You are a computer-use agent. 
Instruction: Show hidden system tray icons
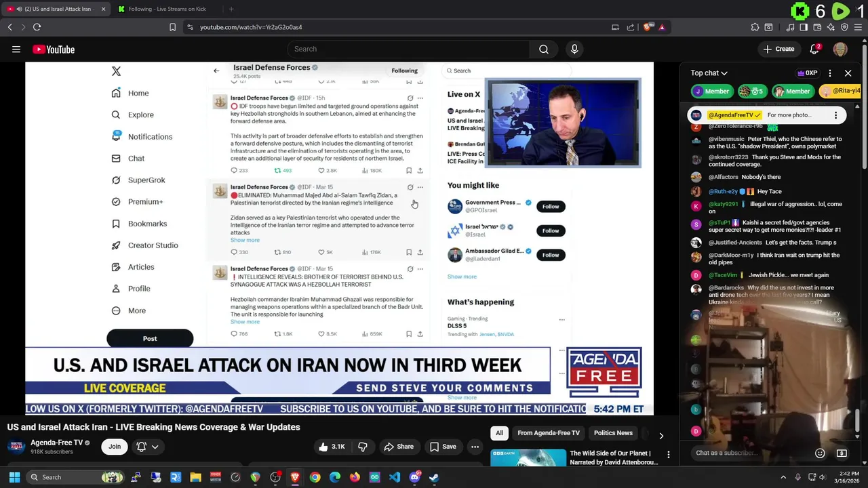(783, 477)
